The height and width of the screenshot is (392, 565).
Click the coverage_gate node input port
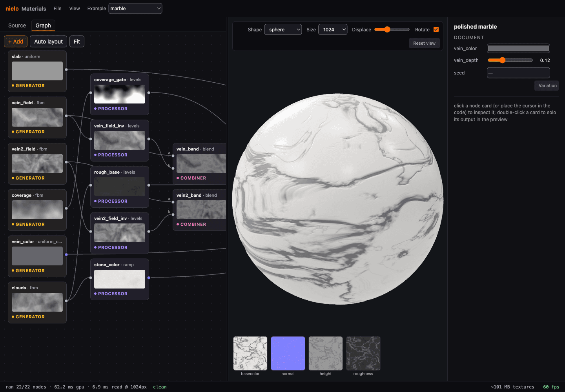91,93
